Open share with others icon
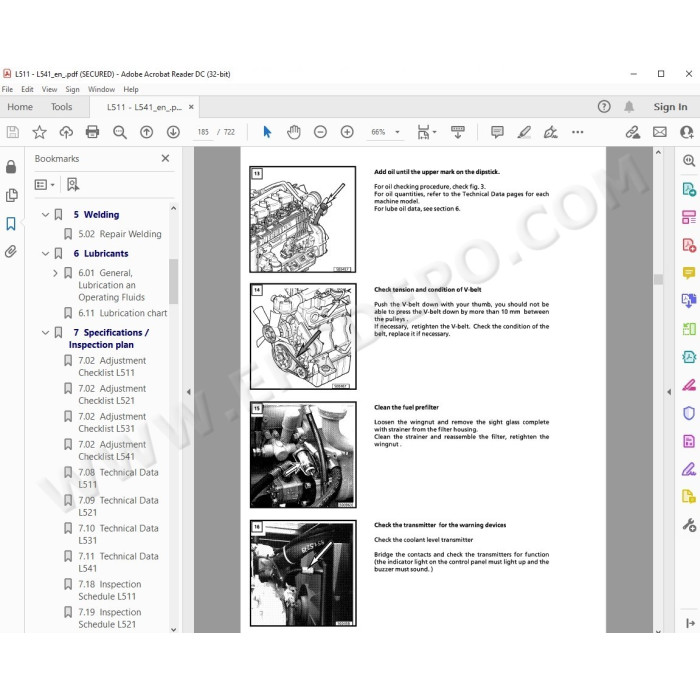The height and width of the screenshot is (700, 700). click(687, 132)
